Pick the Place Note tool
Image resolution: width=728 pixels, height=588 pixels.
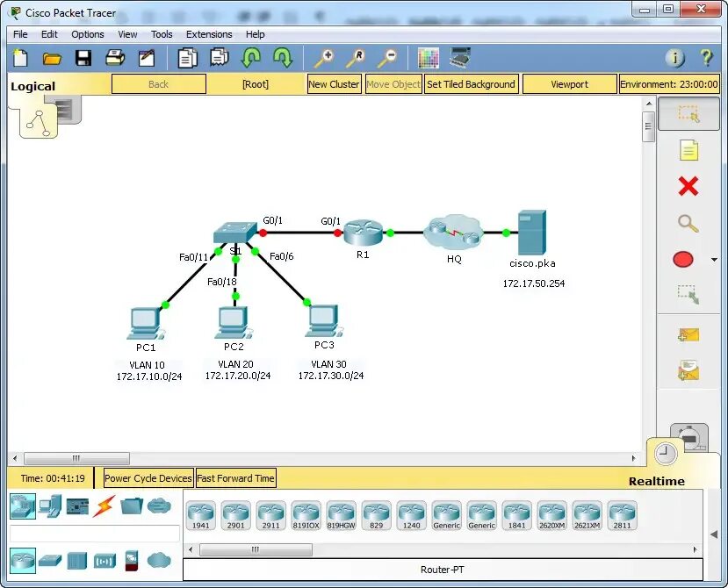[688, 150]
